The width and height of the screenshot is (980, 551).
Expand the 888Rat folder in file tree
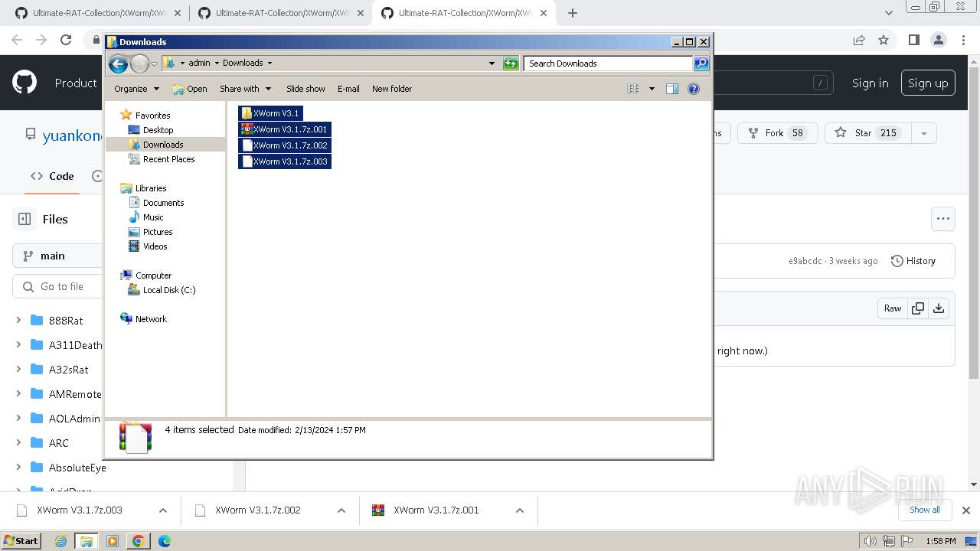pos(18,321)
